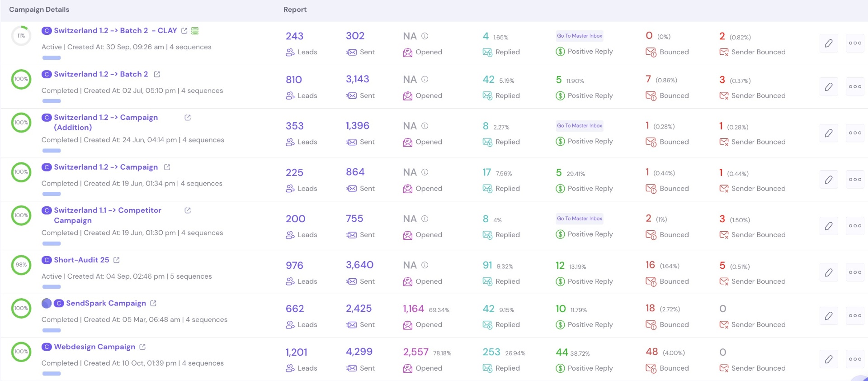This screenshot has width=868, height=381.
Task: Open more options for Switzerland 1.2 Batch 2 CLAY
Action: point(855,43)
